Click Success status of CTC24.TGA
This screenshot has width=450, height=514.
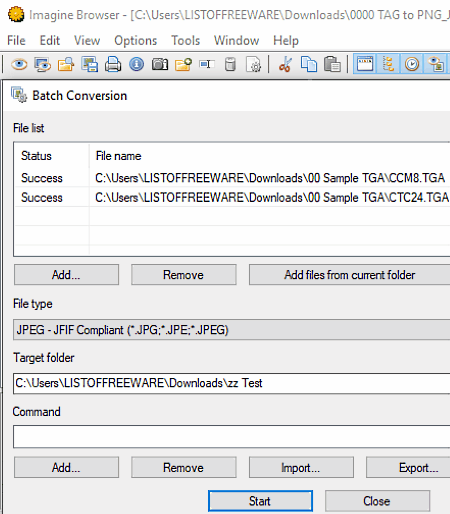point(42,197)
